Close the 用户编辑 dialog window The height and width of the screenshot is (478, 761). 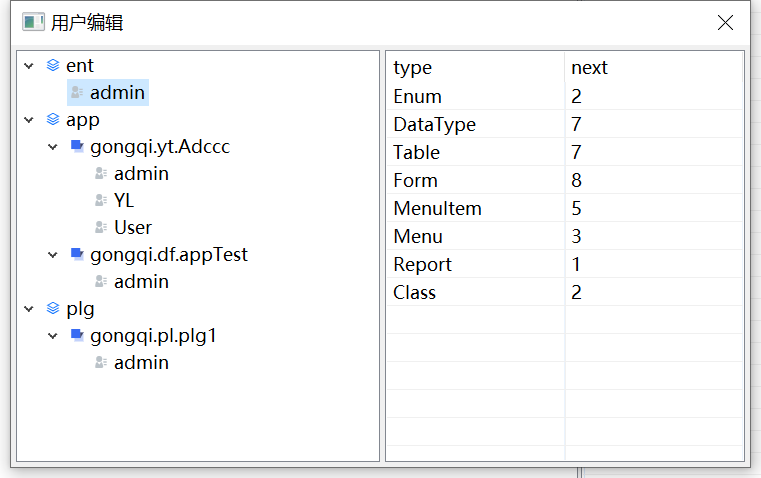725,23
